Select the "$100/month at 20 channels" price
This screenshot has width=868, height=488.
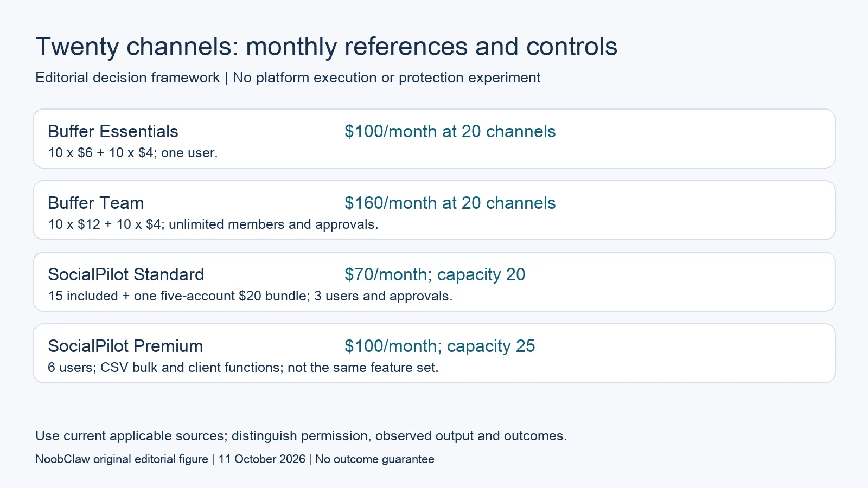pyautogui.click(x=450, y=131)
